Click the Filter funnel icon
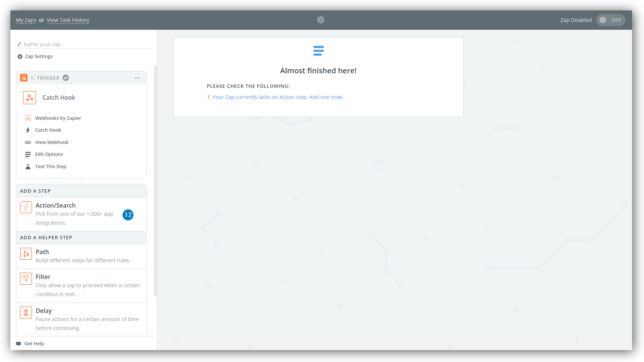 26,278
